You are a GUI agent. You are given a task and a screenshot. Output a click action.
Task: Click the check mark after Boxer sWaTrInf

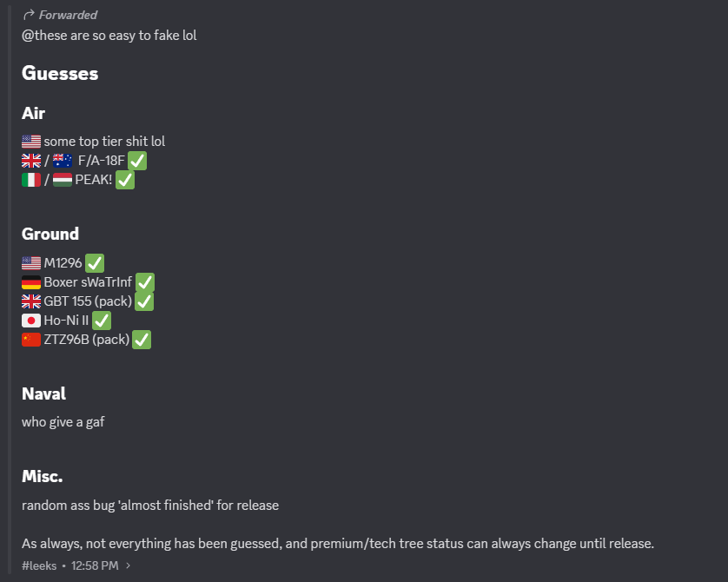tap(145, 282)
